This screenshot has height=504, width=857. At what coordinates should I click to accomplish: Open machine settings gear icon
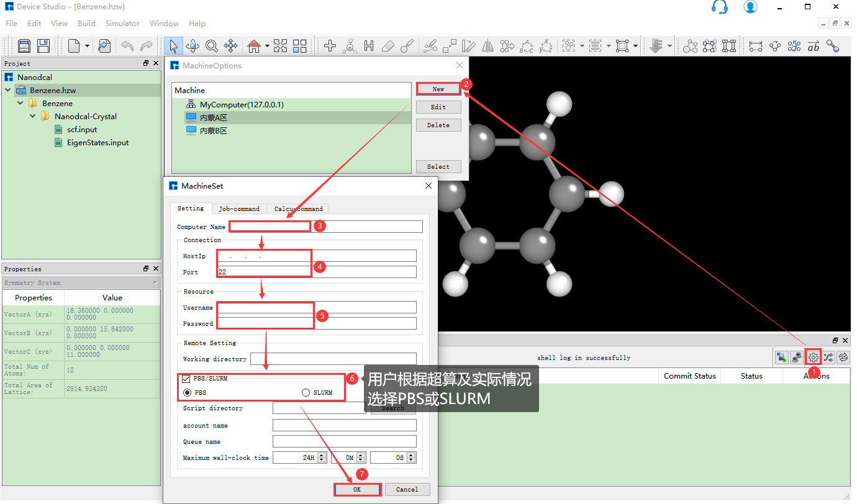pos(813,357)
